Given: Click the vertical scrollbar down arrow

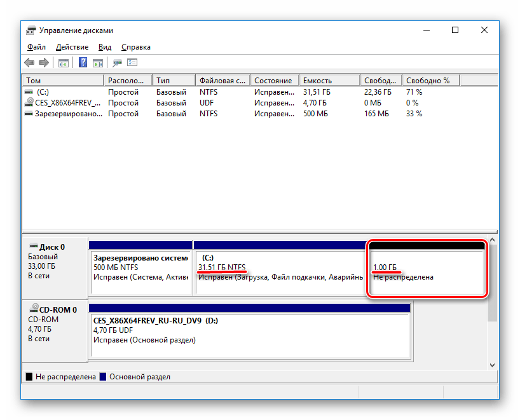Looking at the screenshot, I should pyautogui.click(x=493, y=364).
